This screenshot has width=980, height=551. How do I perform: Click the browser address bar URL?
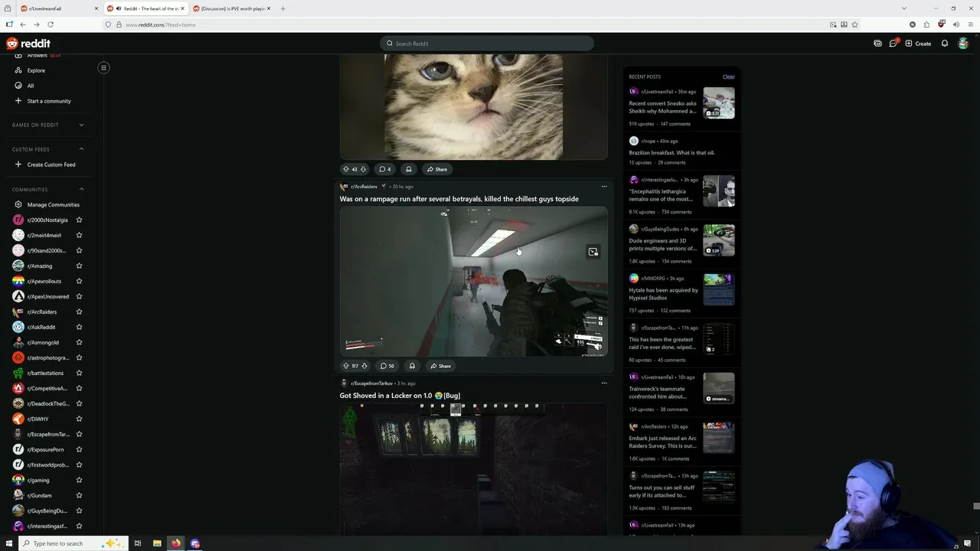[160, 24]
